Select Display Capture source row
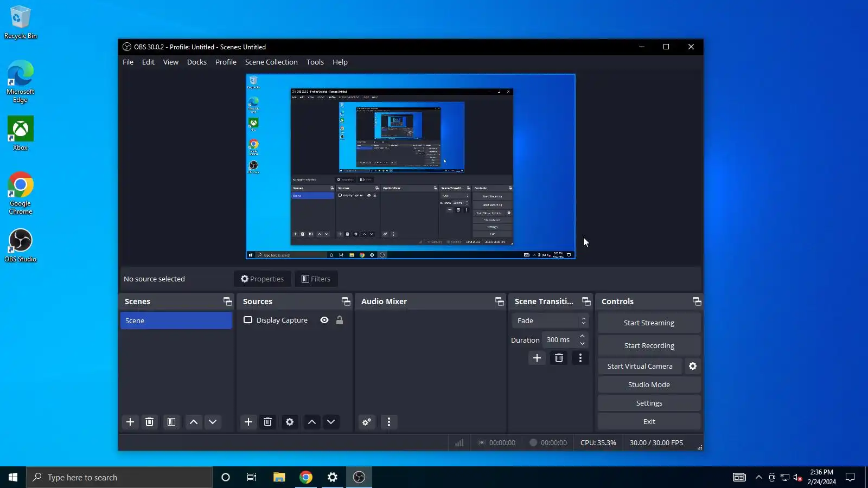868x488 pixels. (x=294, y=320)
